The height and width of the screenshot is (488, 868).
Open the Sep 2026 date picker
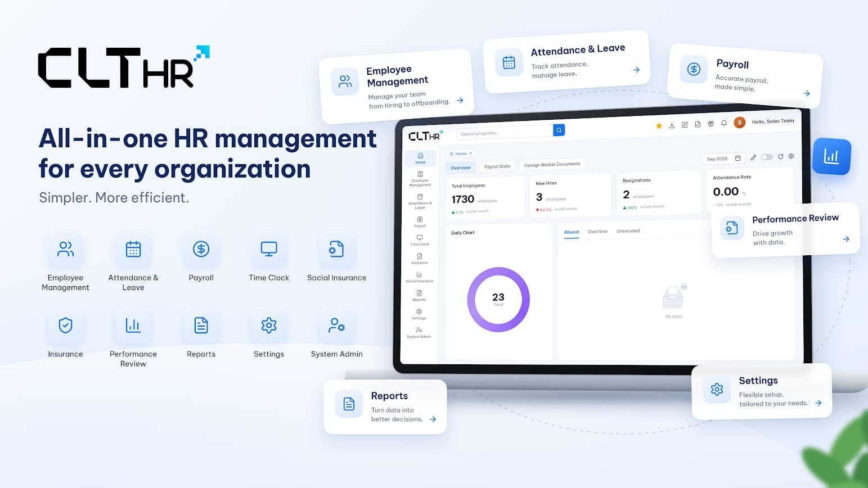pos(723,159)
